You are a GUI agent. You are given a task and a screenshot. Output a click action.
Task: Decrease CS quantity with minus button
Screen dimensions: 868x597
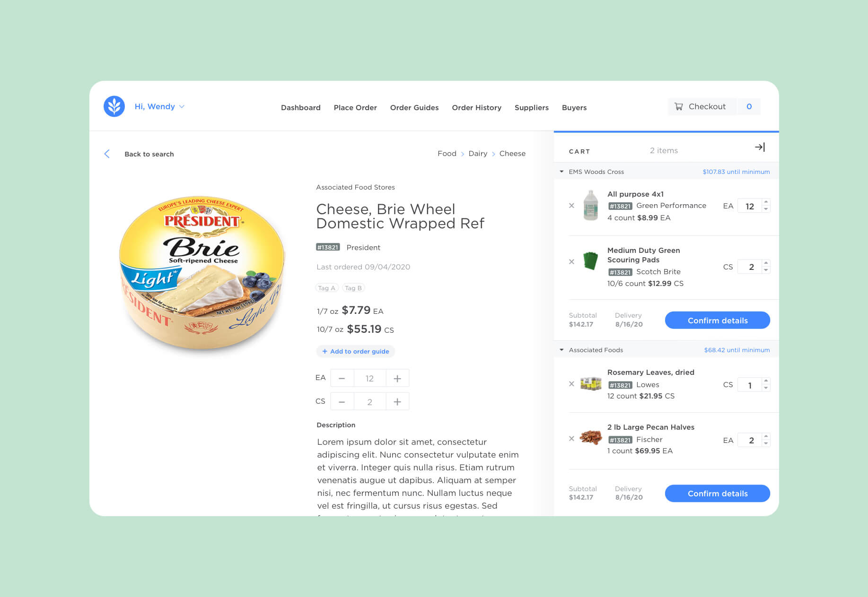(342, 401)
